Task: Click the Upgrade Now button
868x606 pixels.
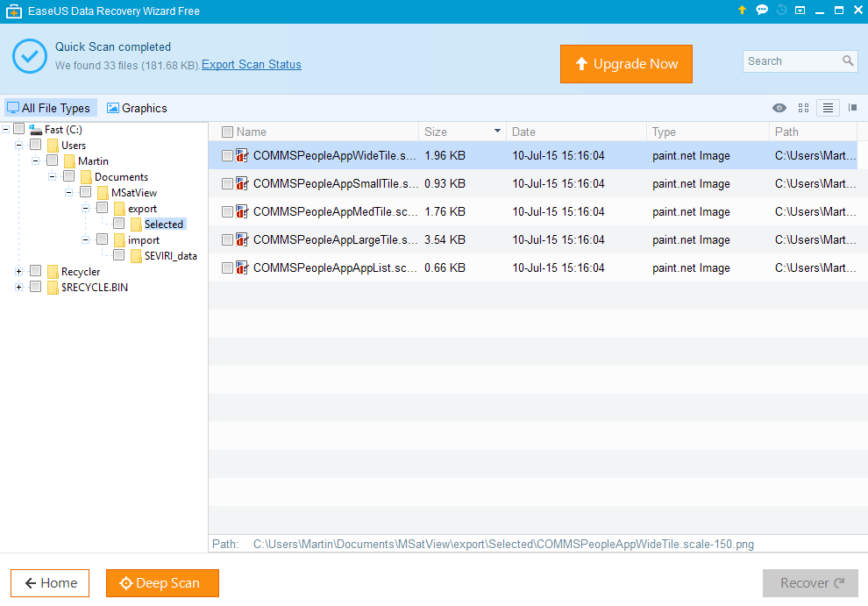Action: [x=626, y=64]
